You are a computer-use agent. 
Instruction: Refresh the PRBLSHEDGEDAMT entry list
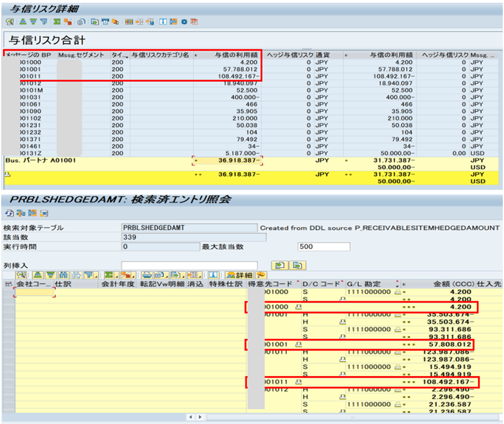tap(9, 213)
